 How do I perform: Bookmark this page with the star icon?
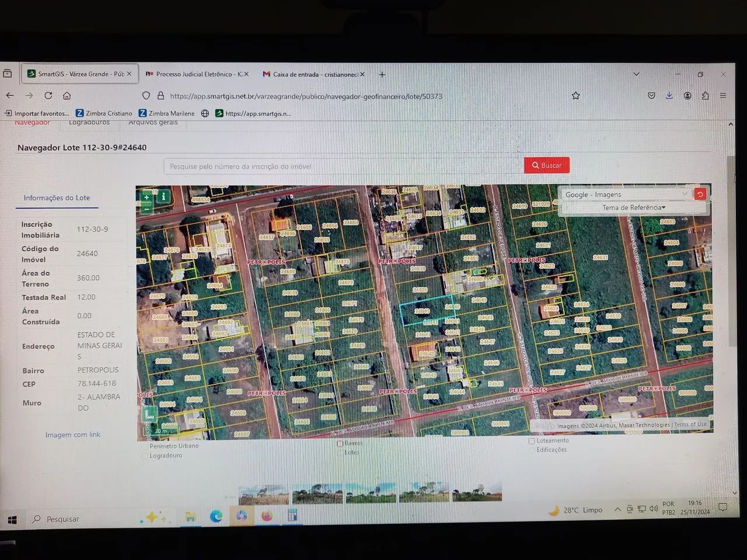point(576,96)
